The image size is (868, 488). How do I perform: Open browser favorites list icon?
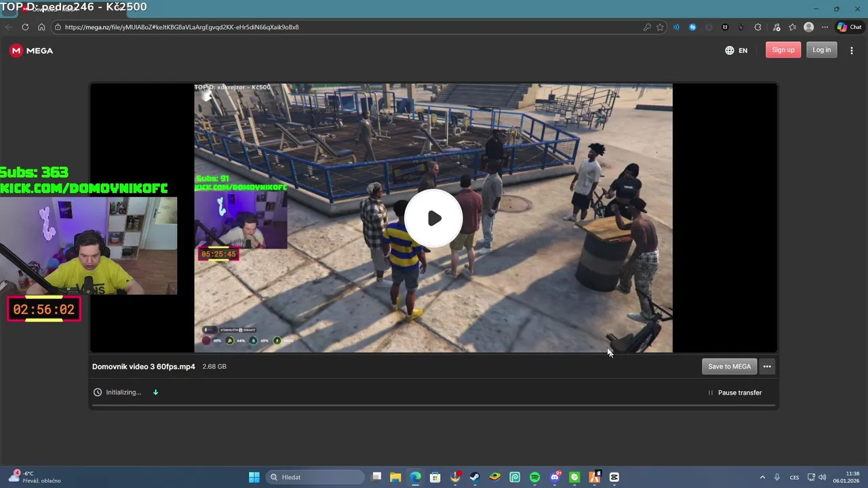coord(792,27)
